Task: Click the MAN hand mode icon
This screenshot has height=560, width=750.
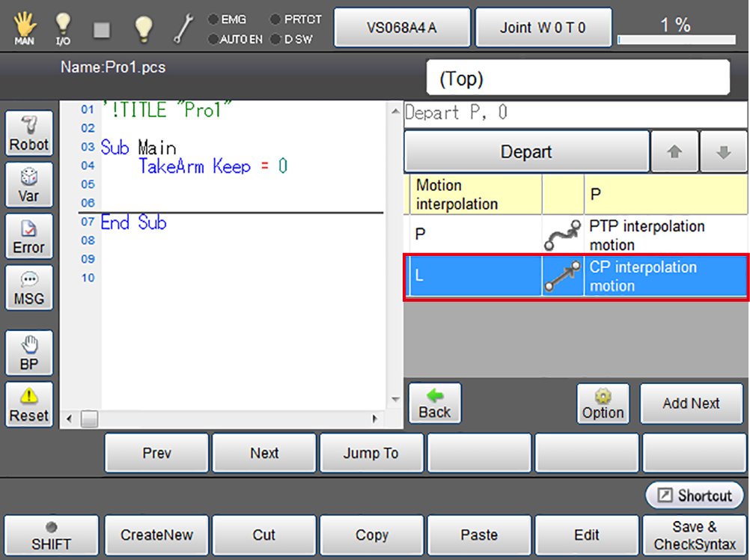Action: [x=24, y=28]
